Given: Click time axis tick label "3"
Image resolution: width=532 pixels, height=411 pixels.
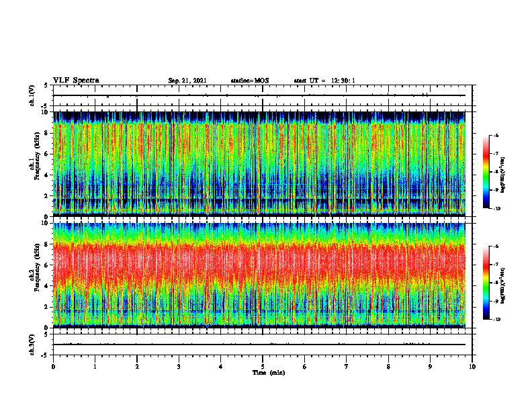Looking at the screenshot, I should tap(179, 367).
